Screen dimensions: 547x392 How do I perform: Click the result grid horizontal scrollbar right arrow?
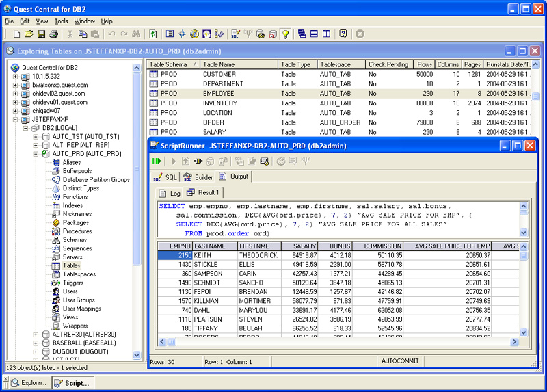(x=514, y=342)
